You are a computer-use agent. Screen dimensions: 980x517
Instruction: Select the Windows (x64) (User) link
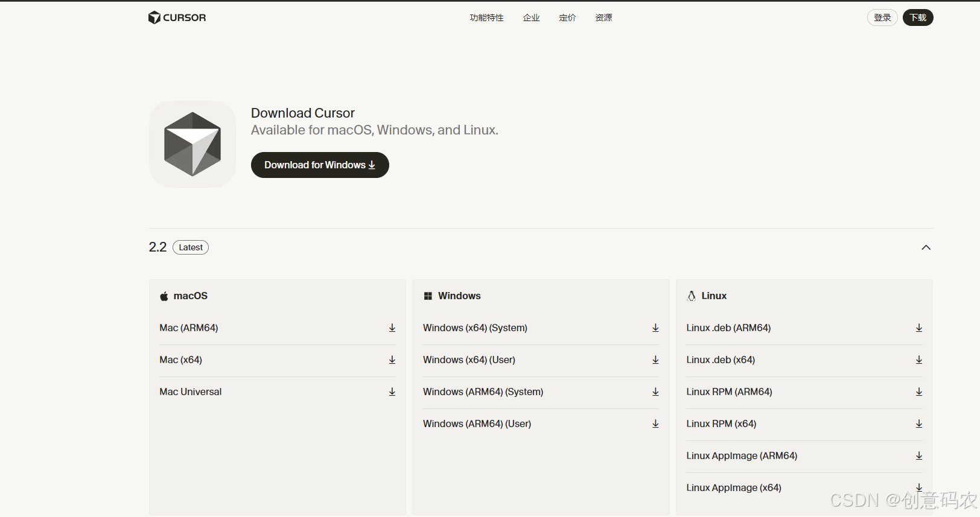[x=469, y=360]
